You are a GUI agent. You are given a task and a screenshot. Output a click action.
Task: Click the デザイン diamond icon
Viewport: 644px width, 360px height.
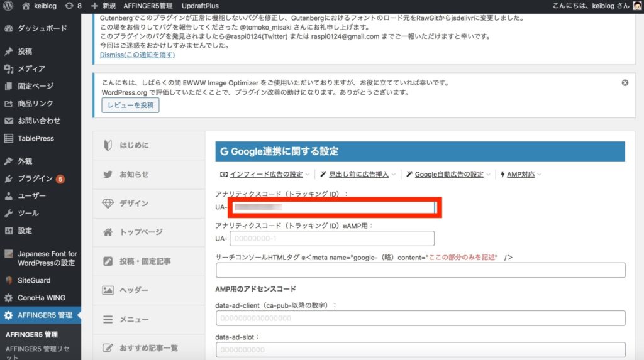pyautogui.click(x=108, y=204)
